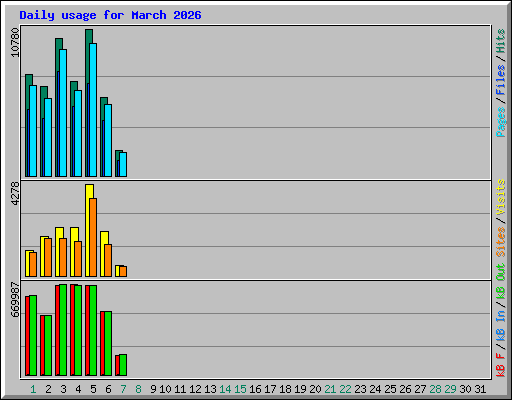
Task: Click day 19 on the x-axis
Action: [x=300, y=389]
